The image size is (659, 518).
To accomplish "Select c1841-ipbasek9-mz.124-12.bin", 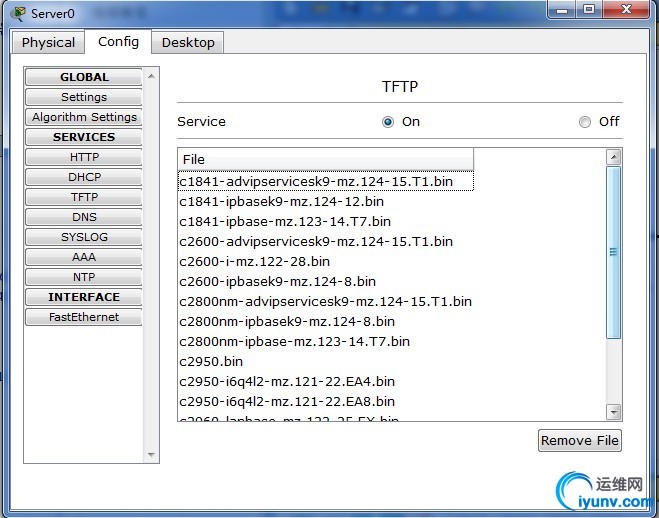I will (x=326, y=201).
